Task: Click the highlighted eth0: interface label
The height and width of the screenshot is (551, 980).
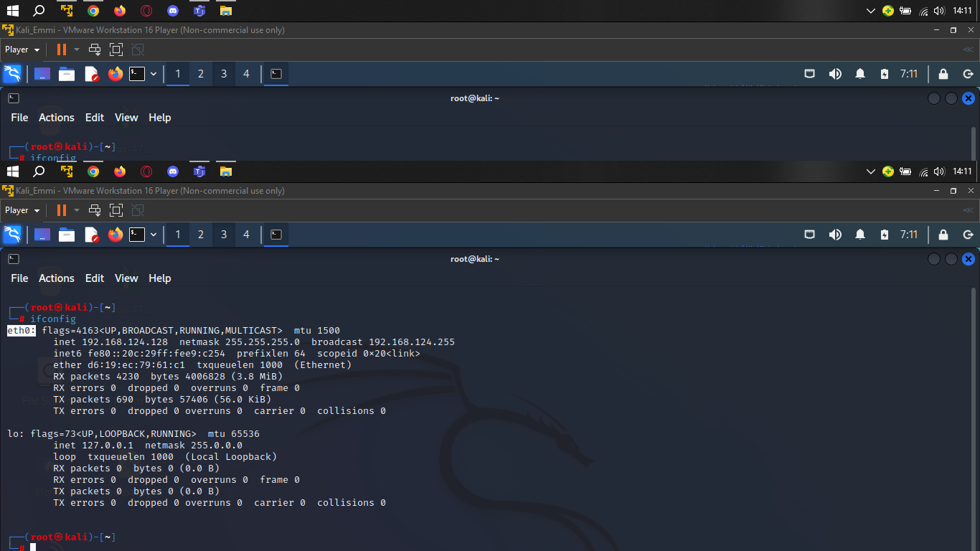Action: click(22, 331)
